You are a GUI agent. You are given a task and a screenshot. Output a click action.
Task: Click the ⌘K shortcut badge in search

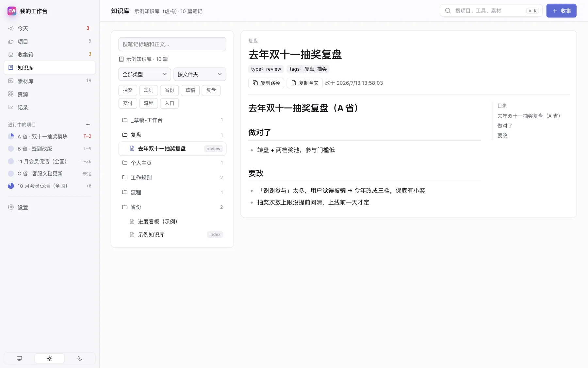(x=532, y=11)
